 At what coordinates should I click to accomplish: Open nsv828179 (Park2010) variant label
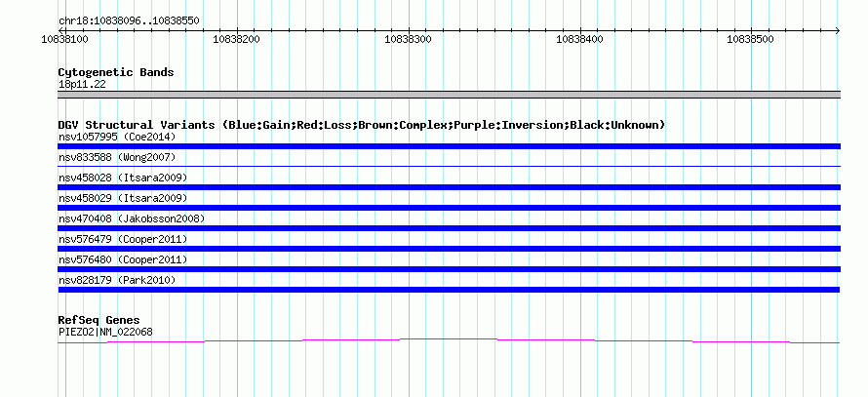117,280
